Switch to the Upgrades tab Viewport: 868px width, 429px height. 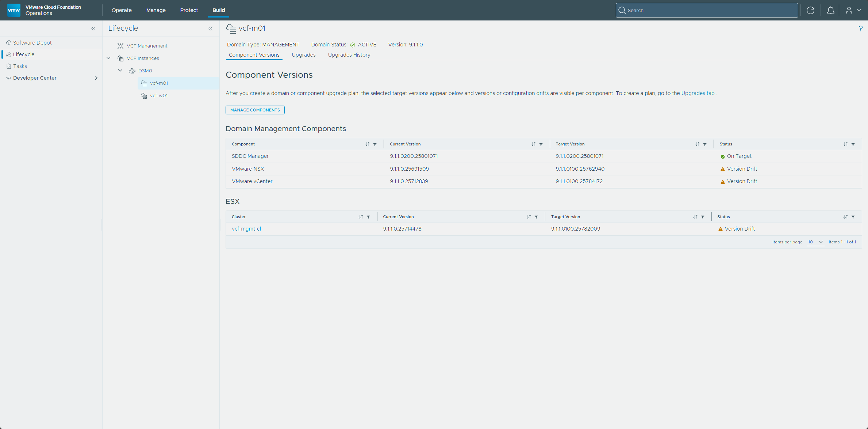(x=304, y=55)
